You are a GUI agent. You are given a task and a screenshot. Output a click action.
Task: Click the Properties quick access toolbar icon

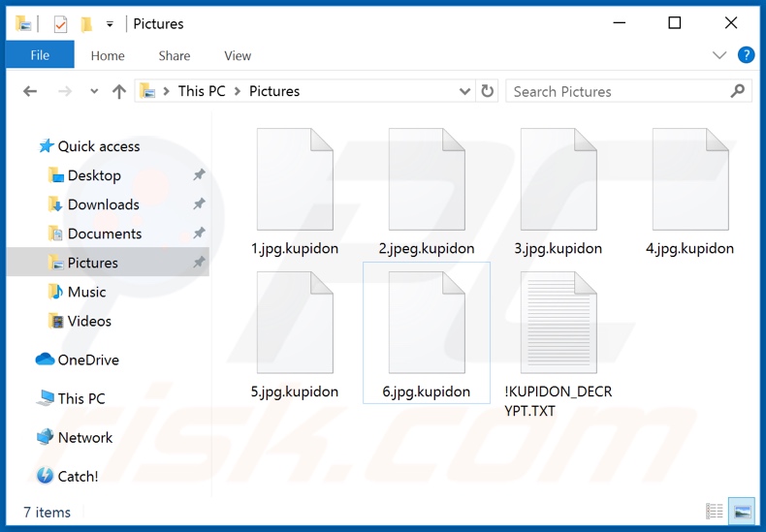click(60, 24)
